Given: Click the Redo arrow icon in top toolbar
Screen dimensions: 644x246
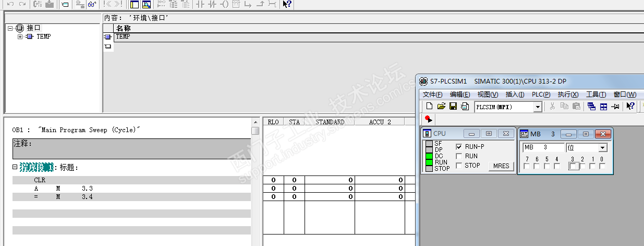Looking at the screenshot, I should click(22, 4).
